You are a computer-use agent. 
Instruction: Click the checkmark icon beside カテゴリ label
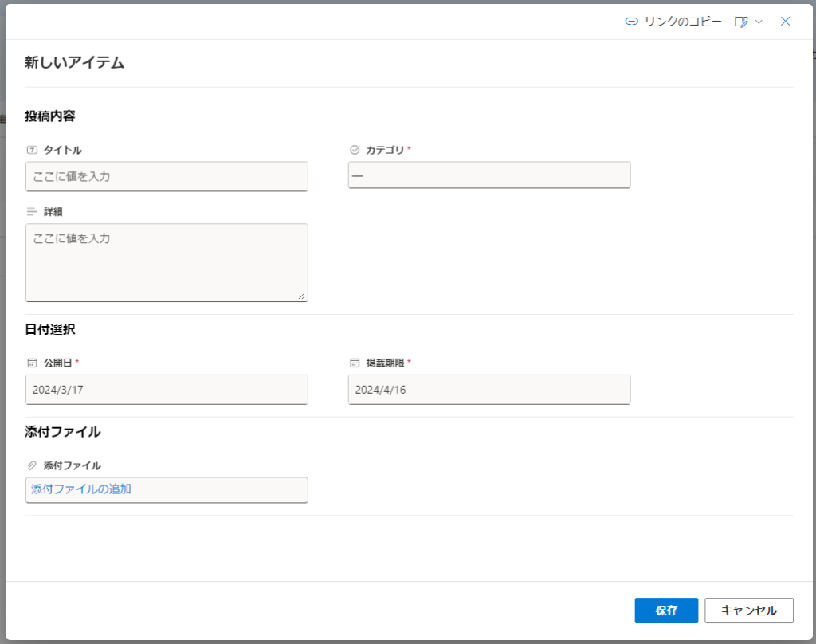(x=355, y=150)
